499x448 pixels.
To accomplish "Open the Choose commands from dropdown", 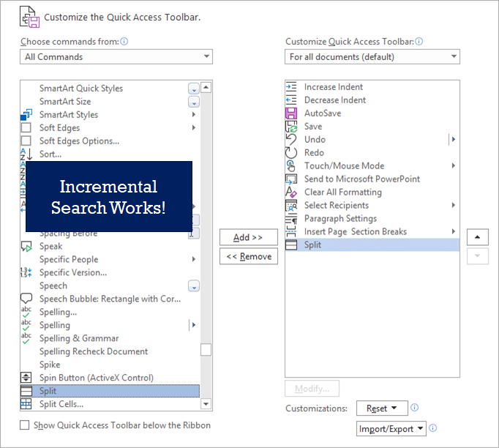I will click(x=116, y=57).
